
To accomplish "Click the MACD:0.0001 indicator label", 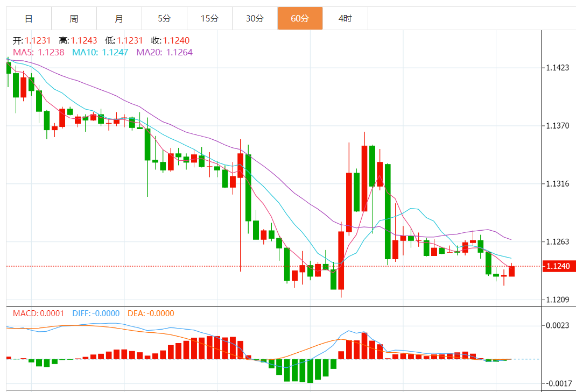I will pyautogui.click(x=38, y=313).
